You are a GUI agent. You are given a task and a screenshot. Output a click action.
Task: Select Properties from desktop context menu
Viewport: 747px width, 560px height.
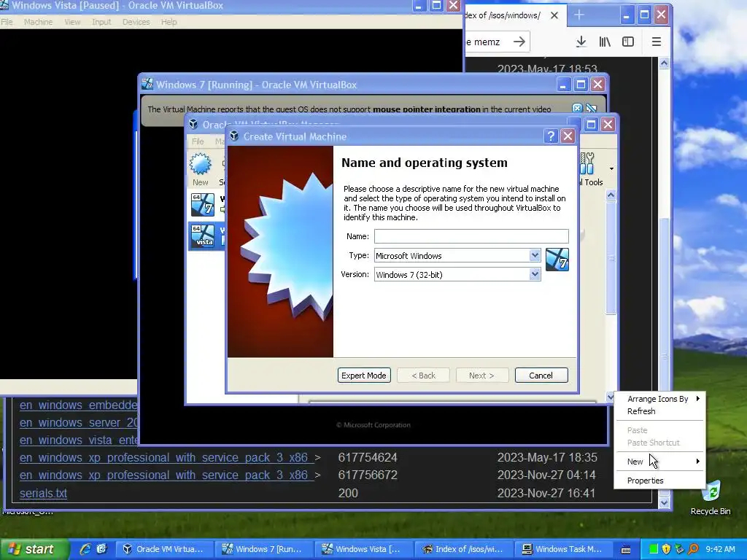click(659, 481)
